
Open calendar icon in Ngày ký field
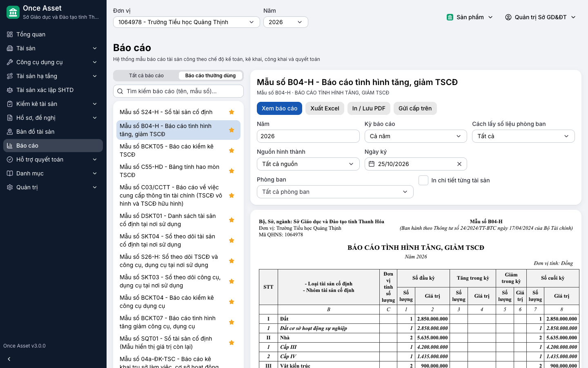372,164
